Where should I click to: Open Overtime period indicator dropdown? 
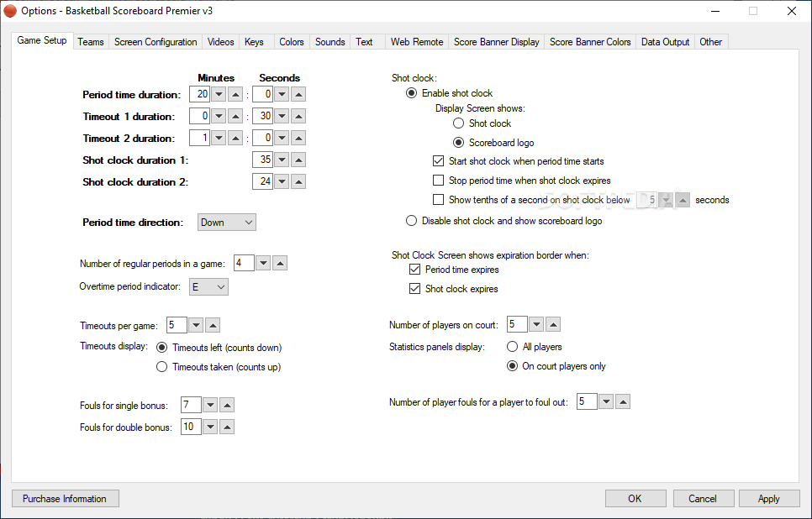point(208,286)
